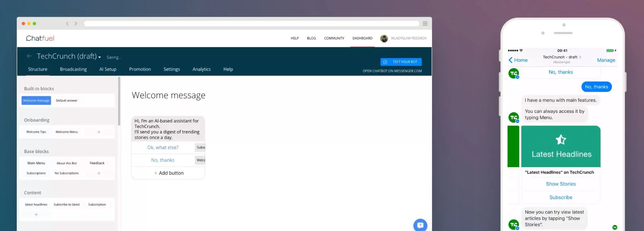Open the Welcome Menu block
This screenshot has height=231, width=644.
click(x=67, y=132)
